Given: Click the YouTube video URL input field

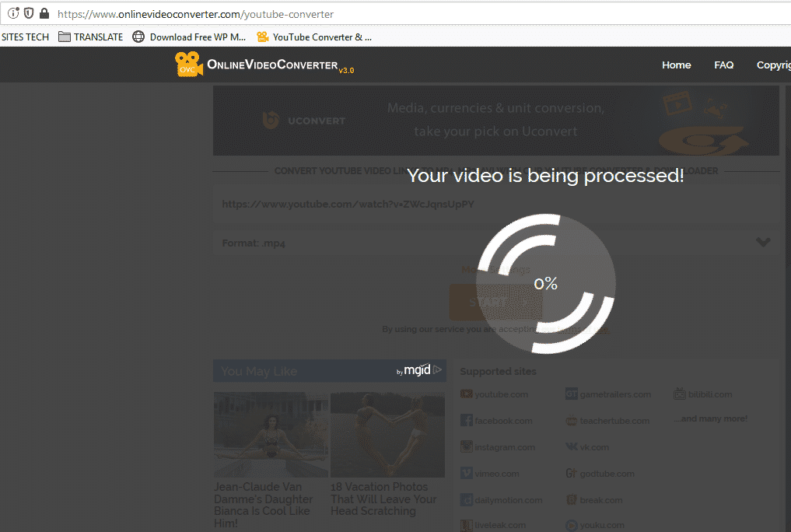Looking at the screenshot, I should pos(496,205).
